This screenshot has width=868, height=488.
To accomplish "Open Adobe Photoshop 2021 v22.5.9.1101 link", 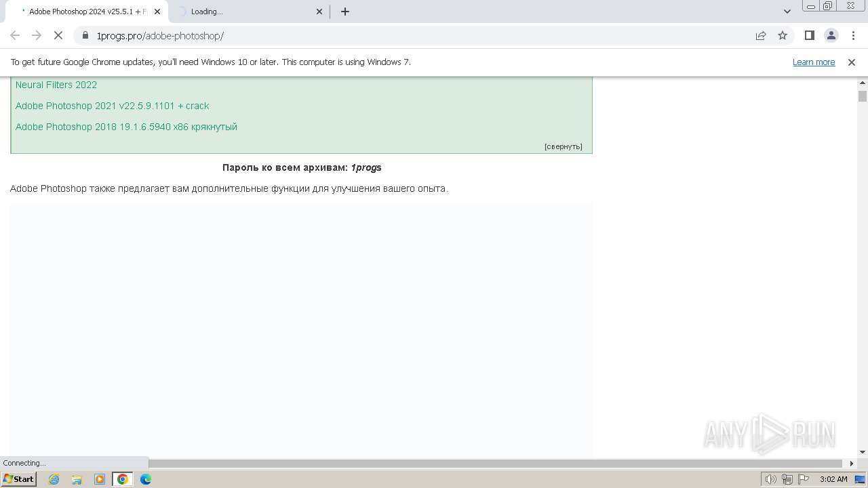I will point(113,106).
